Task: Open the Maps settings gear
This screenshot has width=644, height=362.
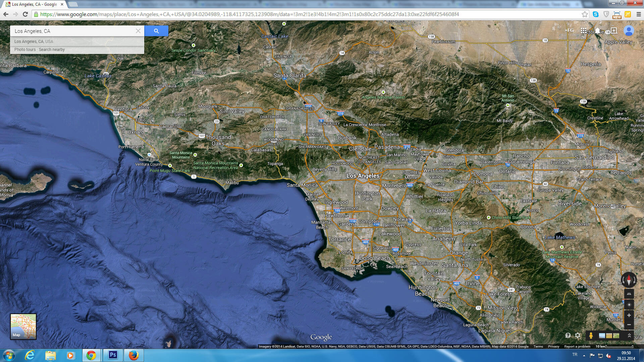Action: coord(578,335)
